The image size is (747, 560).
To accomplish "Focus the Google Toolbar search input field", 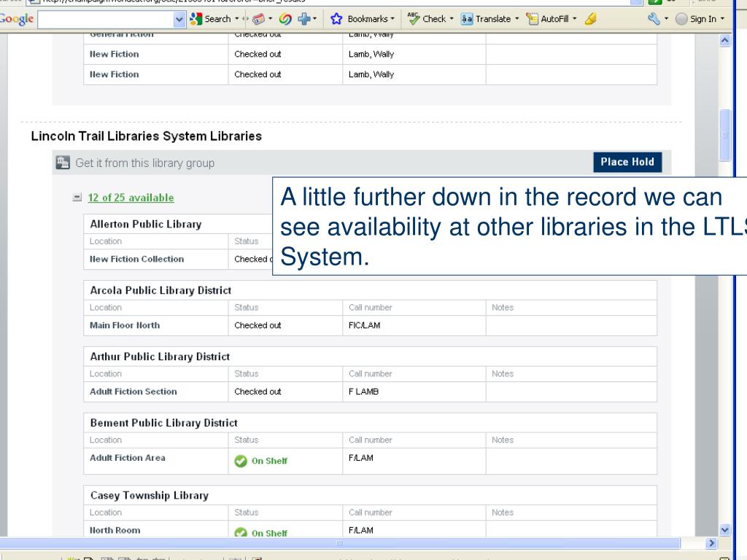I will coord(106,20).
